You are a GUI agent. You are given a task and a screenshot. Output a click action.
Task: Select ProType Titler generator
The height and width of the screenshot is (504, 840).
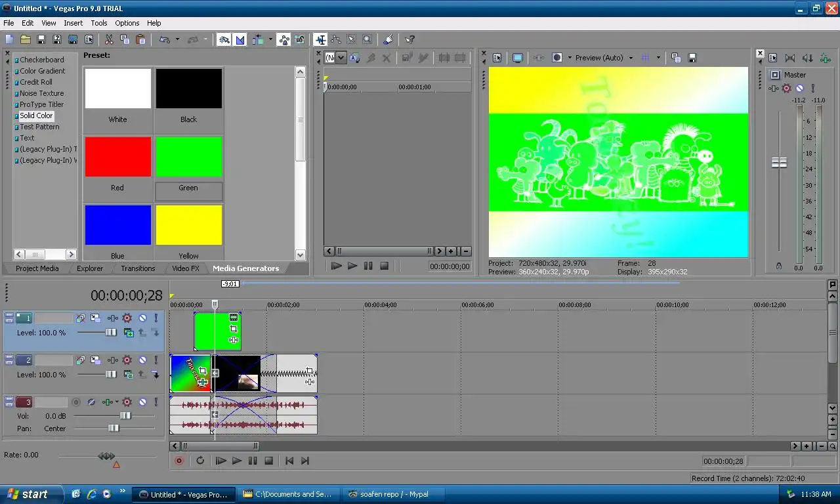[41, 104]
